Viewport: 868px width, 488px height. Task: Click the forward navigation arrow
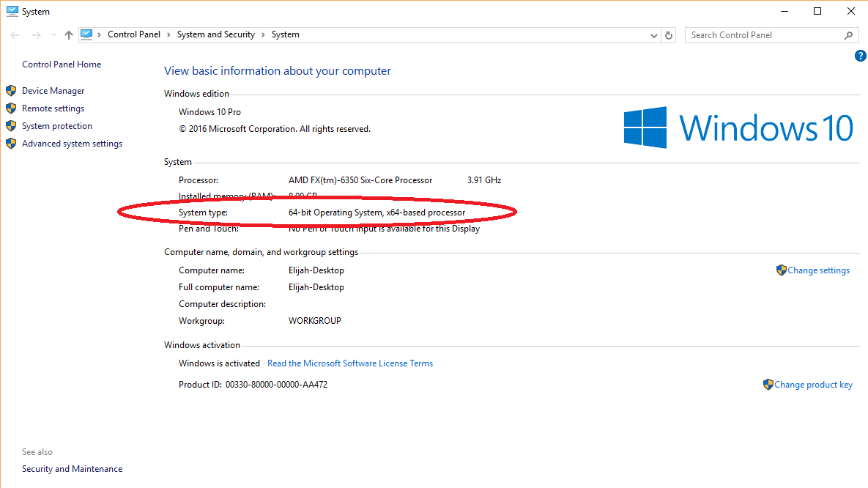pyautogui.click(x=37, y=35)
